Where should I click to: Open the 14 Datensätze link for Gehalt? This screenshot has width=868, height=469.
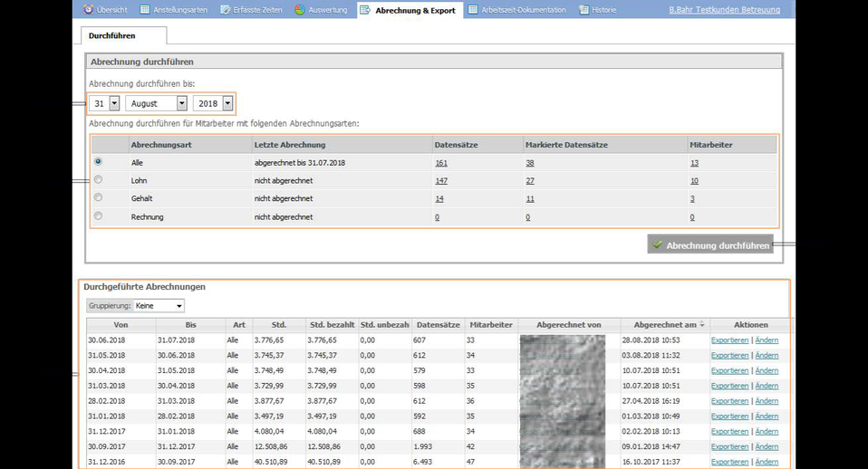pyautogui.click(x=439, y=198)
